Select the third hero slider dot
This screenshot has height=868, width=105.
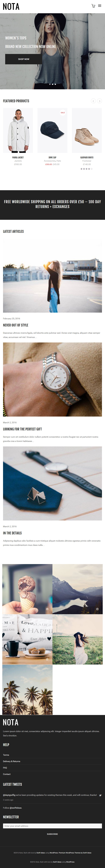pyautogui.click(x=55, y=84)
